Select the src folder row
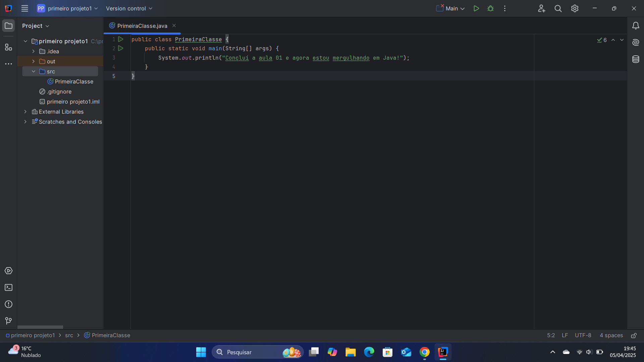 pos(60,71)
